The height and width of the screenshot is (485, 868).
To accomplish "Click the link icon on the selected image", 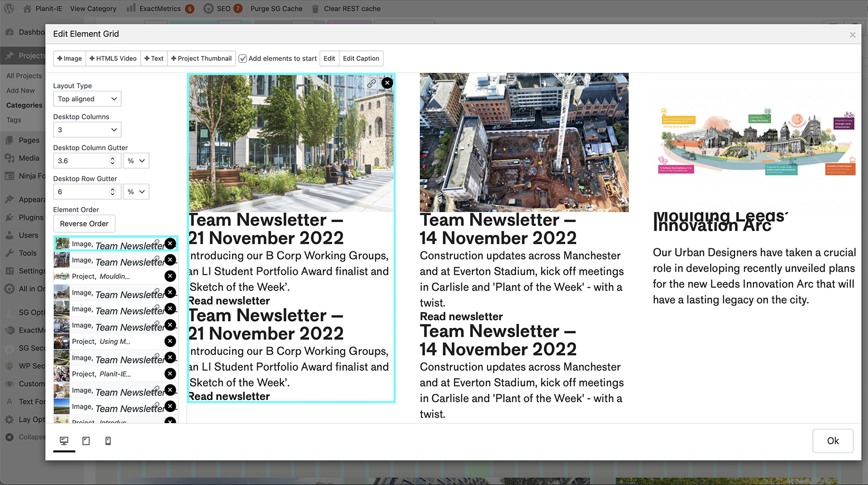I will click(372, 83).
